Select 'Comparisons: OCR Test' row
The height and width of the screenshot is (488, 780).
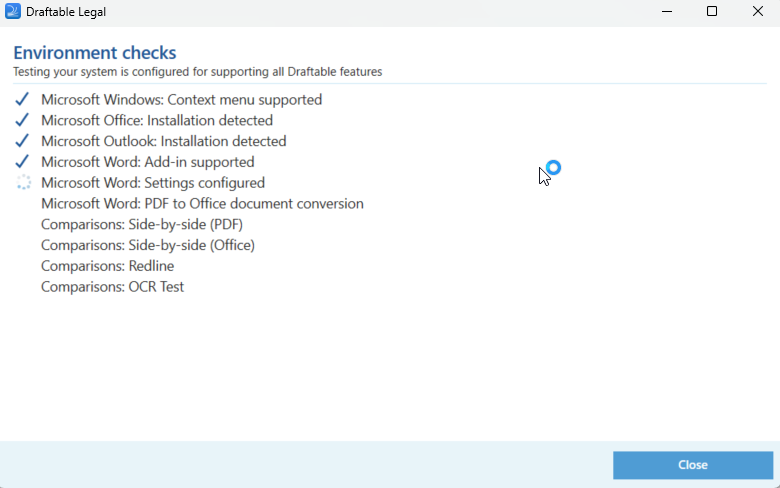click(112, 287)
